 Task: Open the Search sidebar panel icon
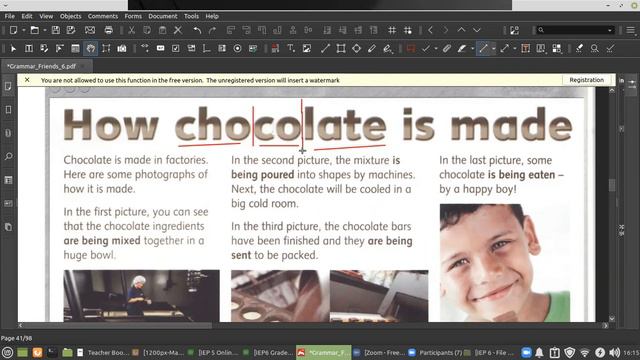(8, 157)
